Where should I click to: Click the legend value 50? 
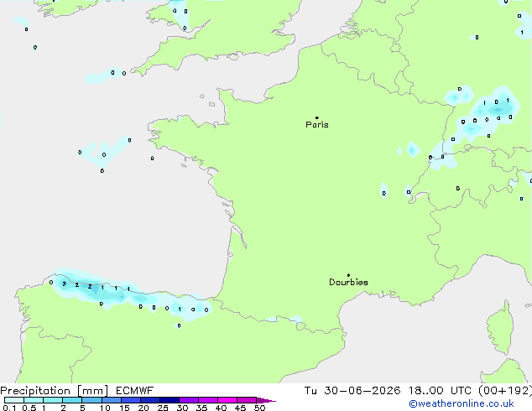coord(259,408)
